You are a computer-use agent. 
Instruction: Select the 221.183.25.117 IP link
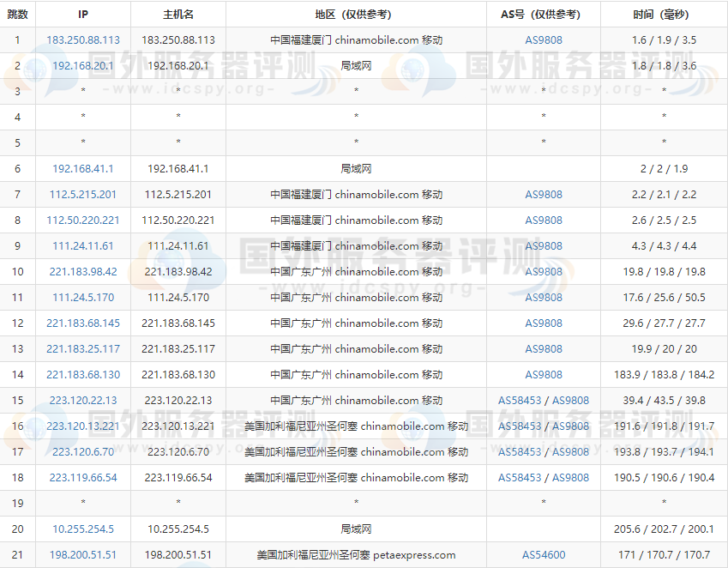pos(83,349)
